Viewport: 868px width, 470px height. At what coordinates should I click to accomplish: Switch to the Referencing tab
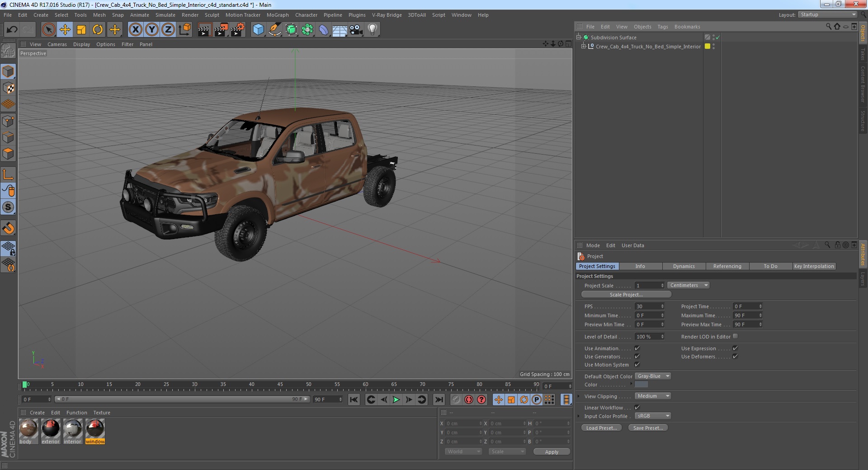coord(727,266)
